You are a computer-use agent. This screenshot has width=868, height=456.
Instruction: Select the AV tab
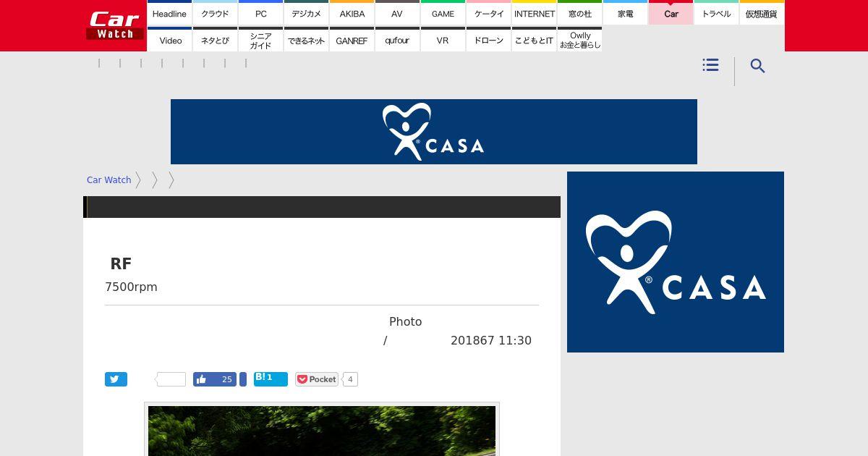[x=397, y=13]
